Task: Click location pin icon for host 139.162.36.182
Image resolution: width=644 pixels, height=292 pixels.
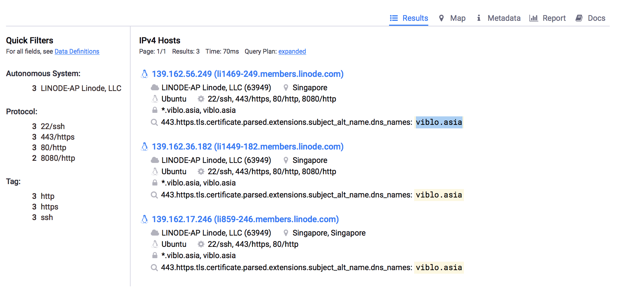Action: (286, 160)
